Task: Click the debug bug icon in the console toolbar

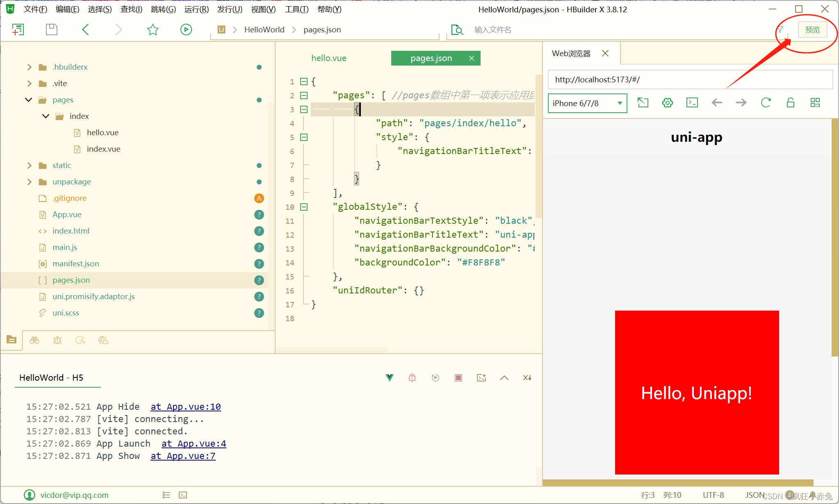Action: (413, 378)
